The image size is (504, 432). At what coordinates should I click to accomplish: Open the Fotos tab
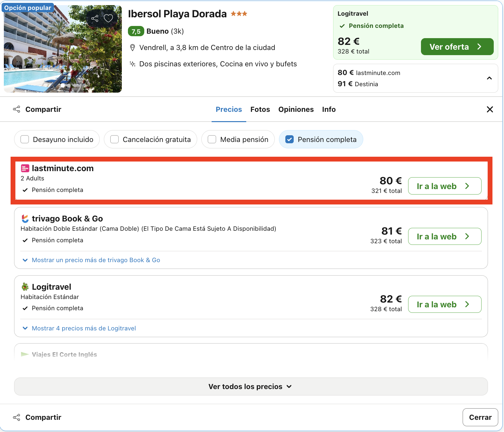[x=260, y=109]
